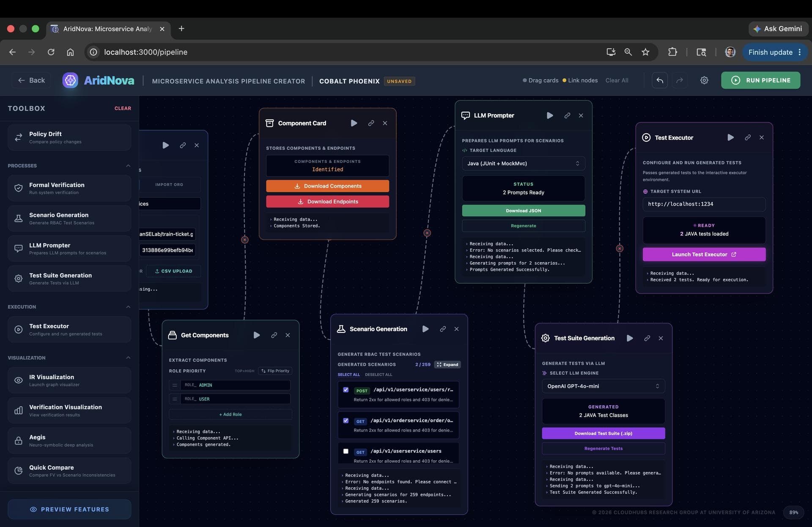Click Clear All in header
The image size is (812, 527).
click(x=617, y=80)
